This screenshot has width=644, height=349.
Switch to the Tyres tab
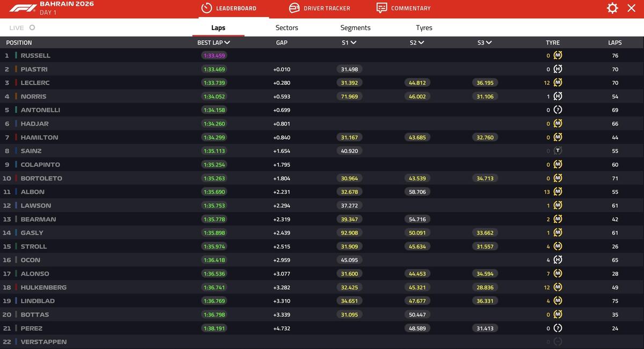click(424, 27)
